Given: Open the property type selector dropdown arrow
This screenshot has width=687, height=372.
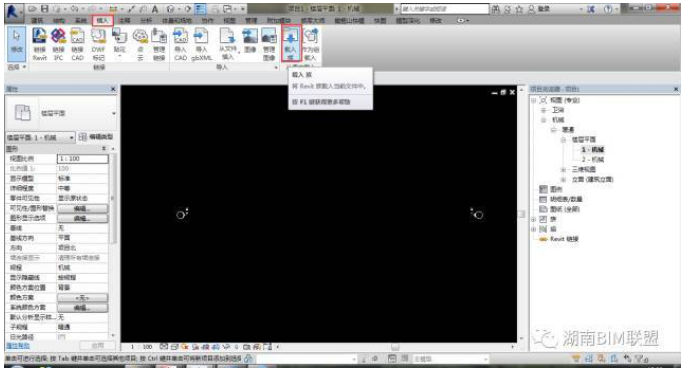Looking at the screenshot, I should click(x=113, y=113).
